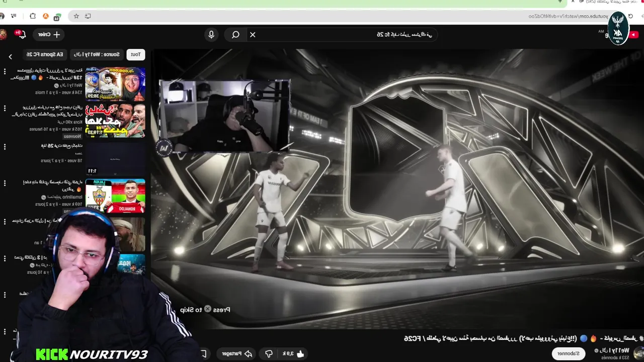Open options for the 18 vues video
The height and width of the screenshot is (362, 644).
tap(5, 146)
